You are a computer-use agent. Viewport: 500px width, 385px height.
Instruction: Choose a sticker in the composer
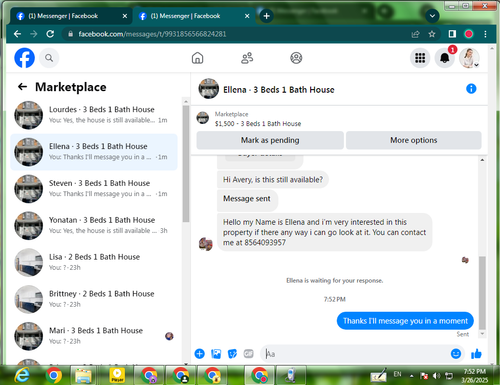(232, 354)
